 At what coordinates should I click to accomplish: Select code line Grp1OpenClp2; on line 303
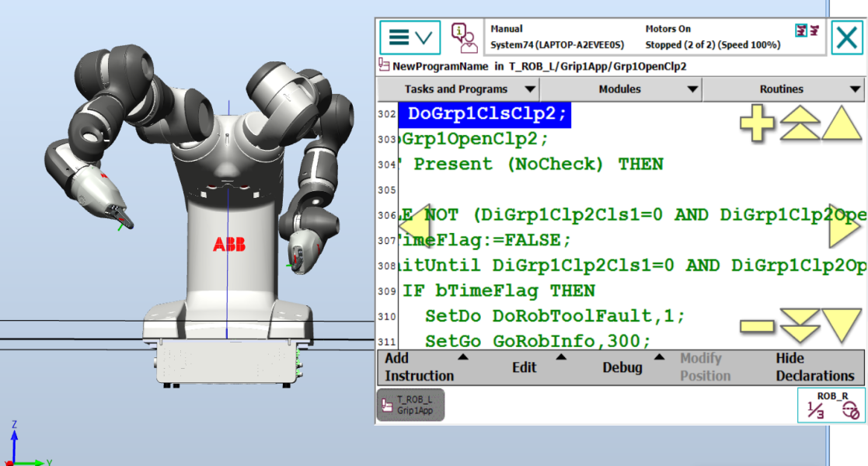point(473,139)
